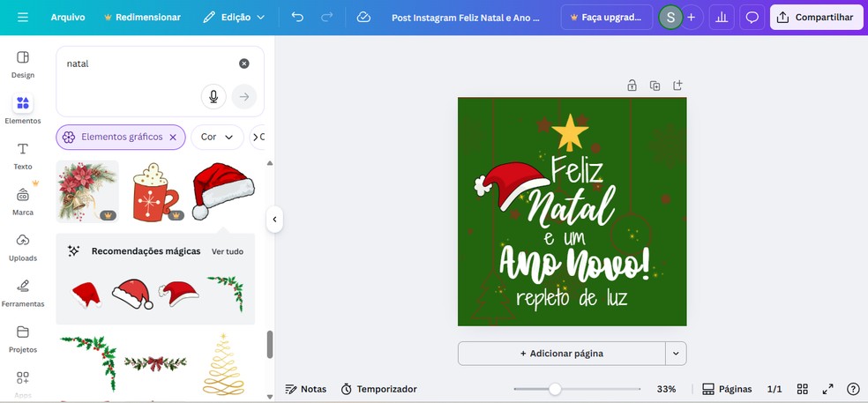Enter fullscreen presentation mode icon
The width and height of the screenshot is (868, 403).
click(827, 389)
